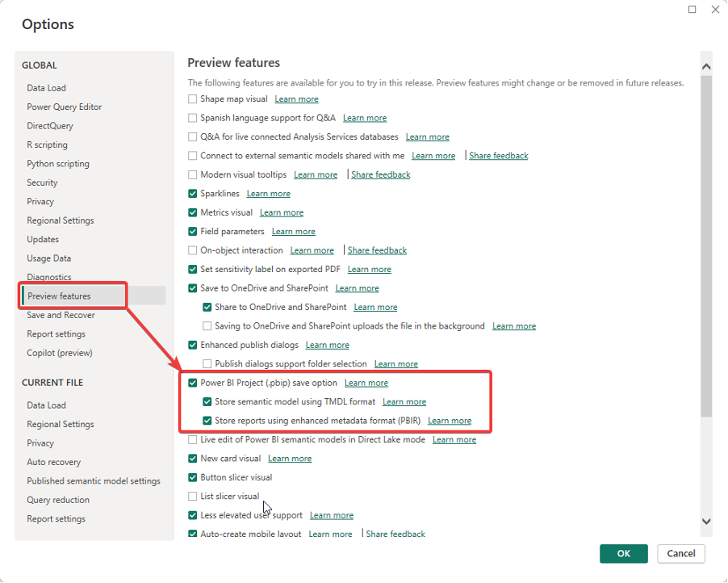Open Learn more for New card visual
Image resolution: width=728 pixels, height=583 pixels.
tap(290, 459)
